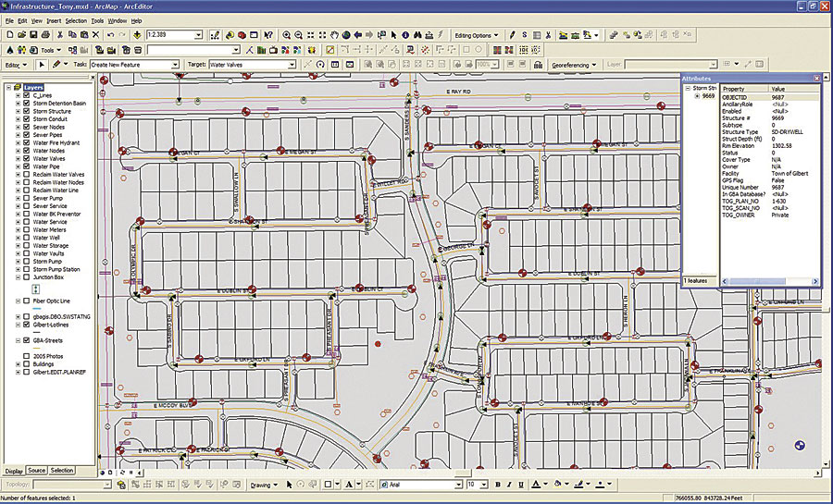Click the Add Data yellow plus icon
Screen dimensions: 833x504
[x=137, y=35]
